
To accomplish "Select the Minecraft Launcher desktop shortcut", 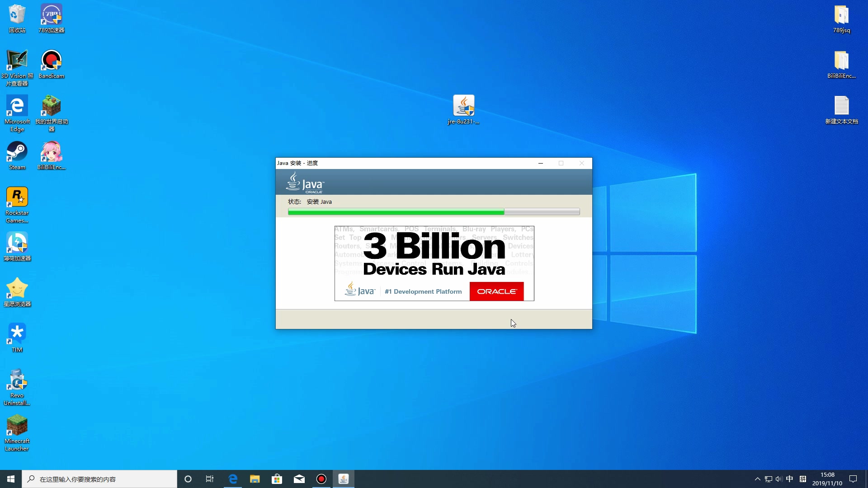I will pos(17,433).
